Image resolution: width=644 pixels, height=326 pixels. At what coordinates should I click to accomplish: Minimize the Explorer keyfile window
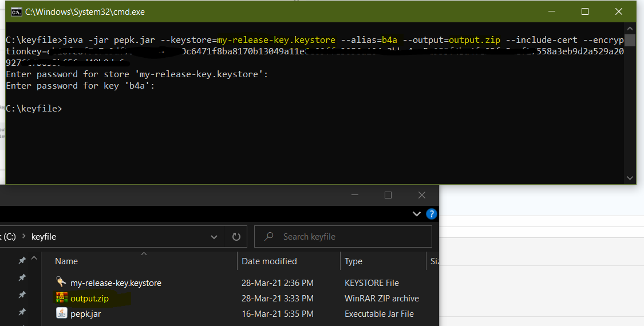(355, 195)
